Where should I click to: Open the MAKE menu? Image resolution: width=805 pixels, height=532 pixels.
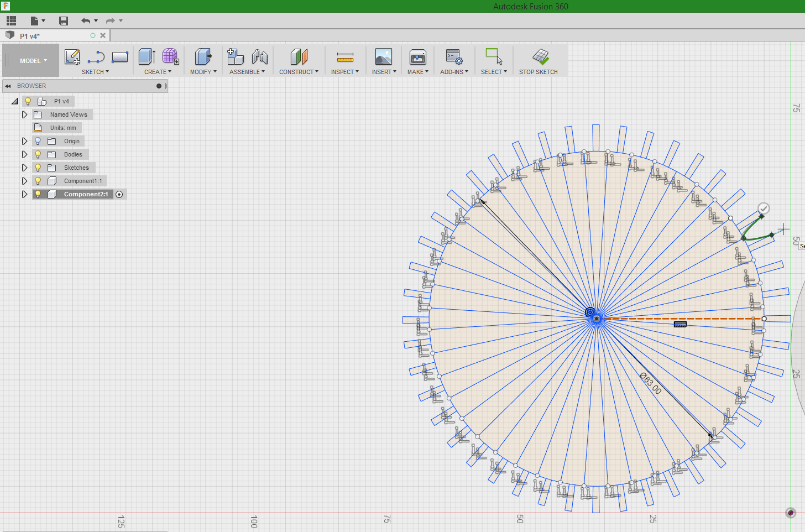coord(417,72)
